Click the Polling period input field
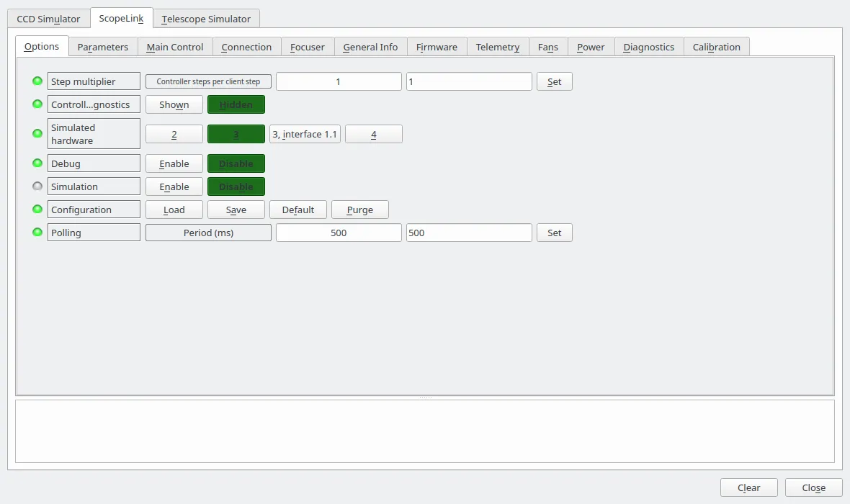850x504 pixels. click(469, 233)
